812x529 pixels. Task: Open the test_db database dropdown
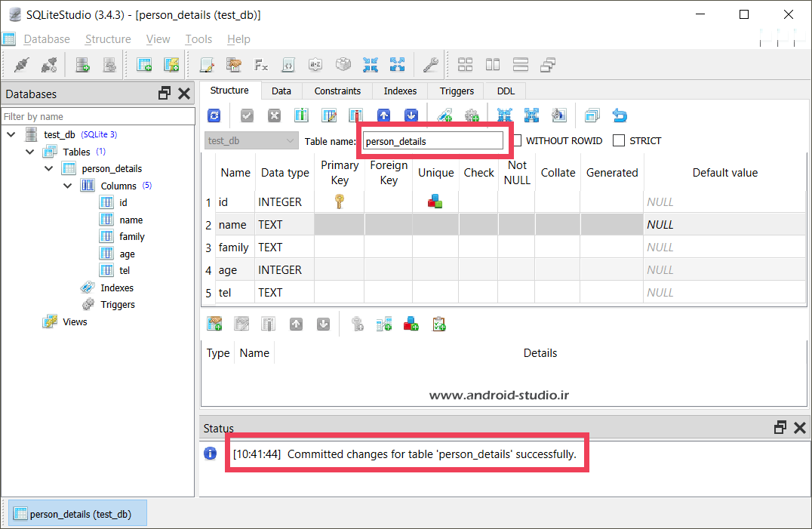251,141
